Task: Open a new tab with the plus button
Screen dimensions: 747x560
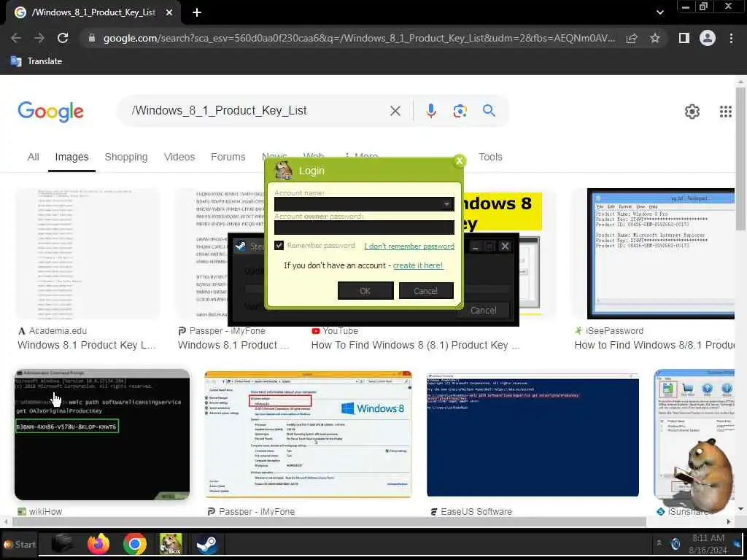Action: [197, 12]
